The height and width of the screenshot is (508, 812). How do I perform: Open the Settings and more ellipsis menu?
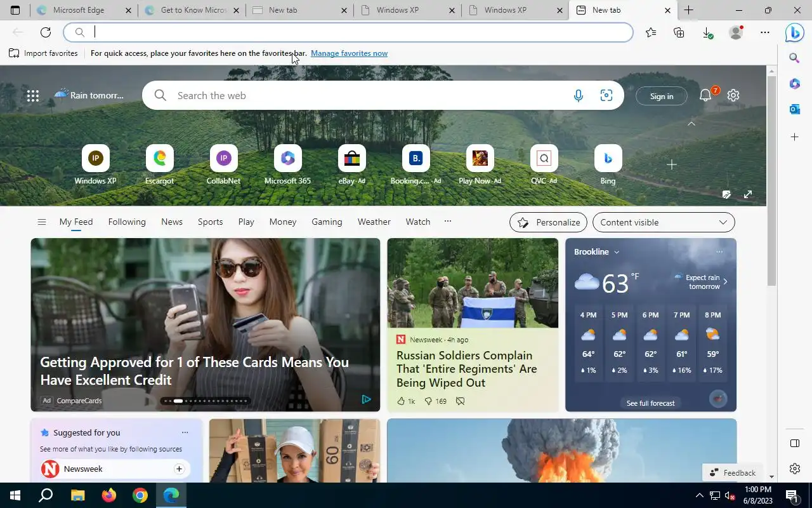pos(765,32)
